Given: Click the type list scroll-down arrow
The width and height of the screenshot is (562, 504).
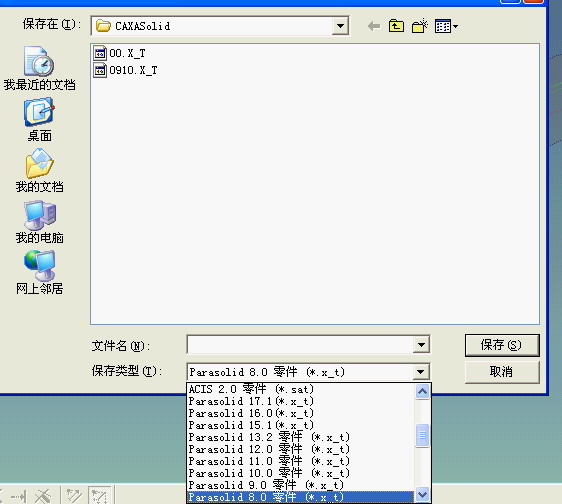Looking at the screenshot, I should [x=422, y=495].
